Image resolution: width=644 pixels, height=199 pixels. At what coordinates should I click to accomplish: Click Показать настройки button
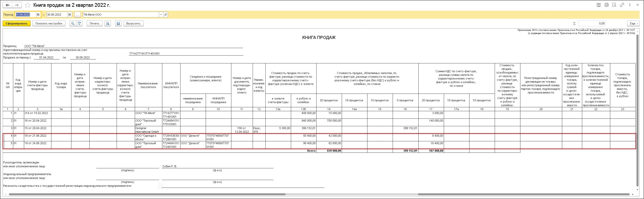[x=49, y=23]
